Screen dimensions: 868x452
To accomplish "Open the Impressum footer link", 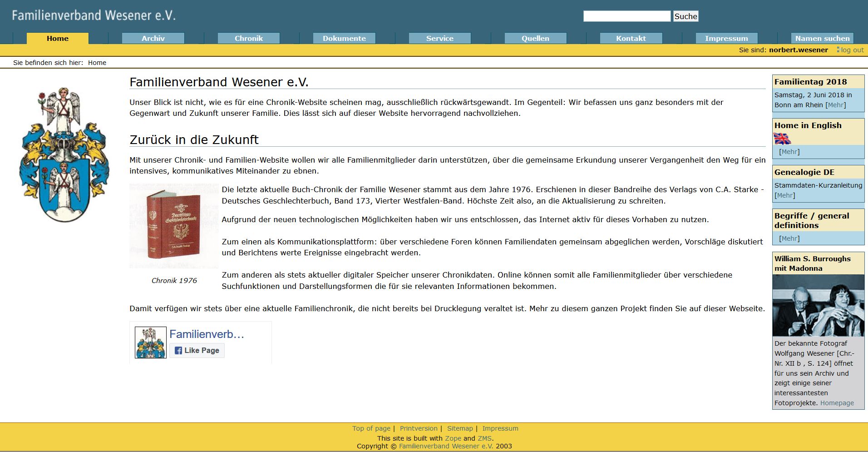I will click(x=500, y=428).
